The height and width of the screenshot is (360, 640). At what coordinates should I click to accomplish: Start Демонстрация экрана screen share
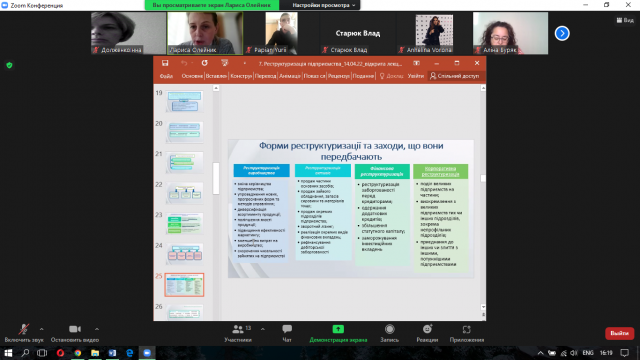pyautogui.click(x=338, y=333)
